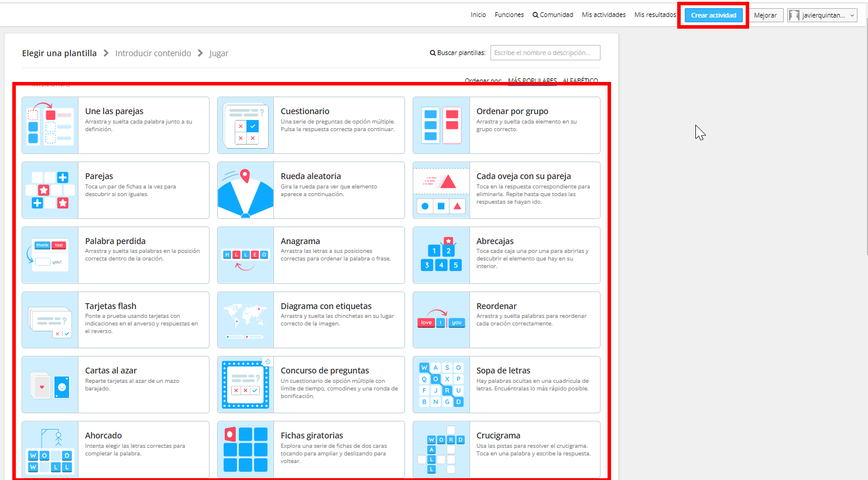Screen dimensions: 868x480
Task: Open Mis actividades page
Action: pyautogui.click(x=603, y=15)
